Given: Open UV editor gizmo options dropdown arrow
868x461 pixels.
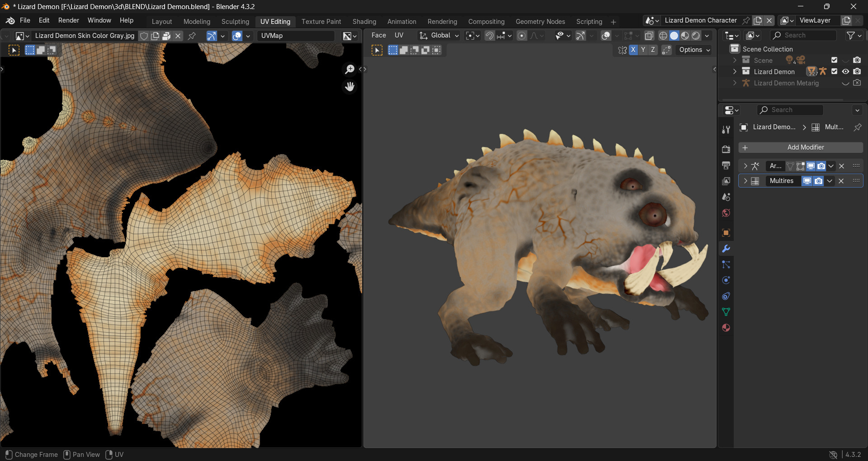Looking at the screenshot, I should point(222,36).
